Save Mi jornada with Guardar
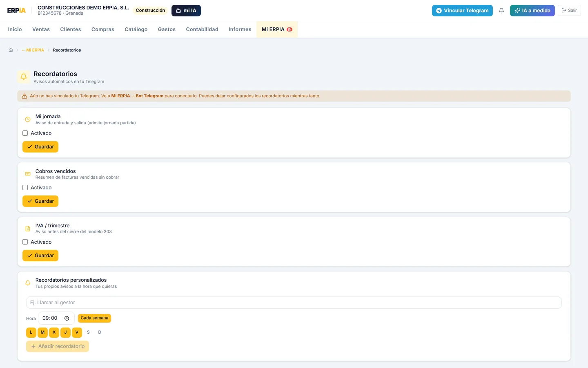Viewport: 588px width, 368px height. click(40, 147)
